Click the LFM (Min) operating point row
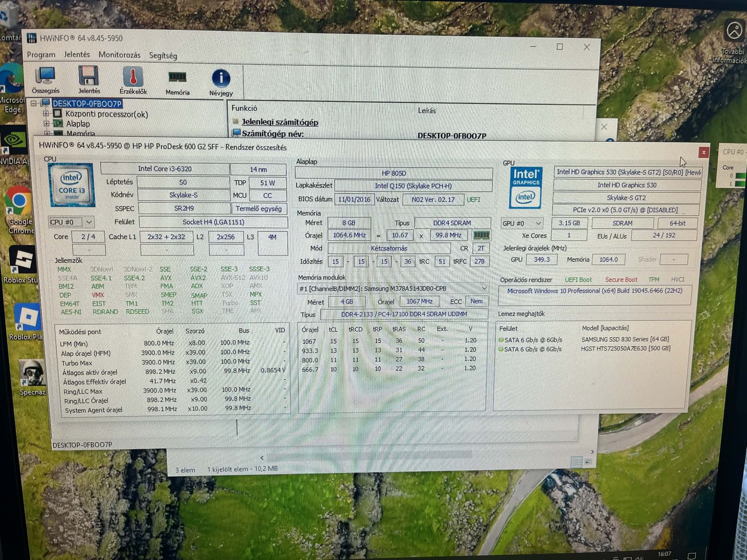Image resolution: width=747 pixels, height=560 pixels. pyautogui.click(x=172, y=343)
